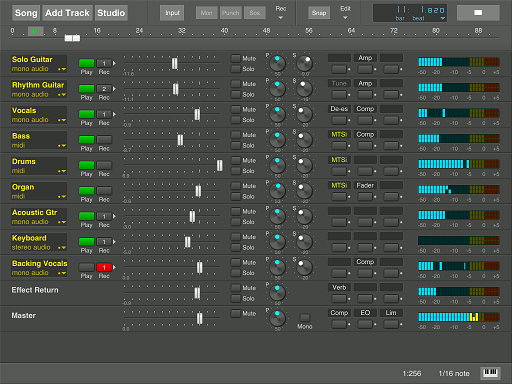
Task: Click the green play arrow on timeline
Action: click(x=35, y=31)
